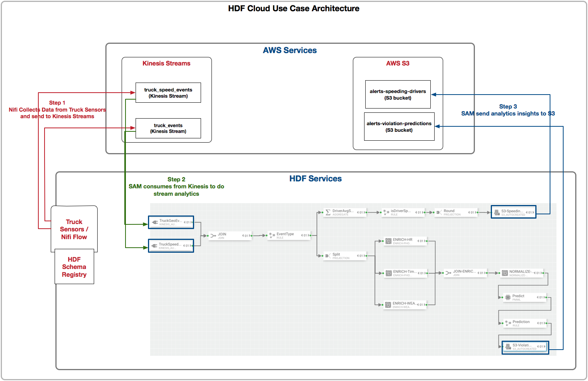
Task: Select the EventType node label
Action: (285, 234)
